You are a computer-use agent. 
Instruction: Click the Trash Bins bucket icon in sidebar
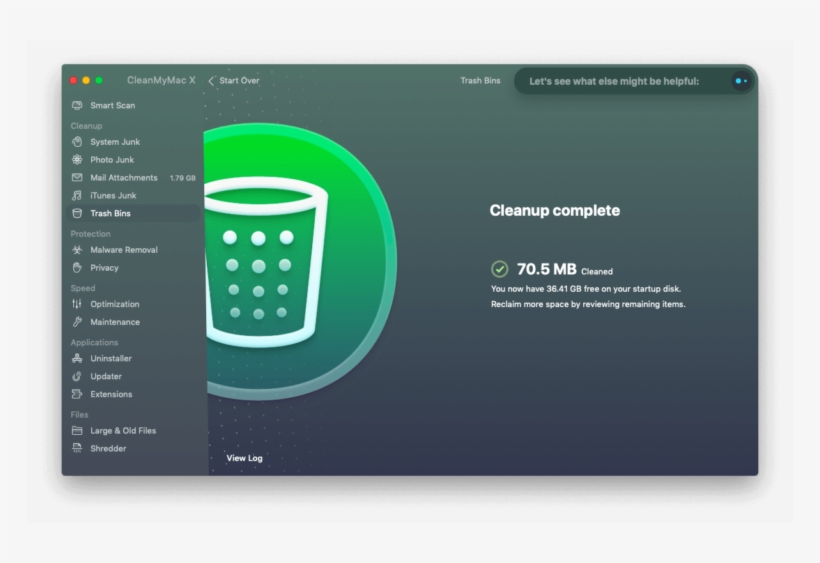(77, 213)
